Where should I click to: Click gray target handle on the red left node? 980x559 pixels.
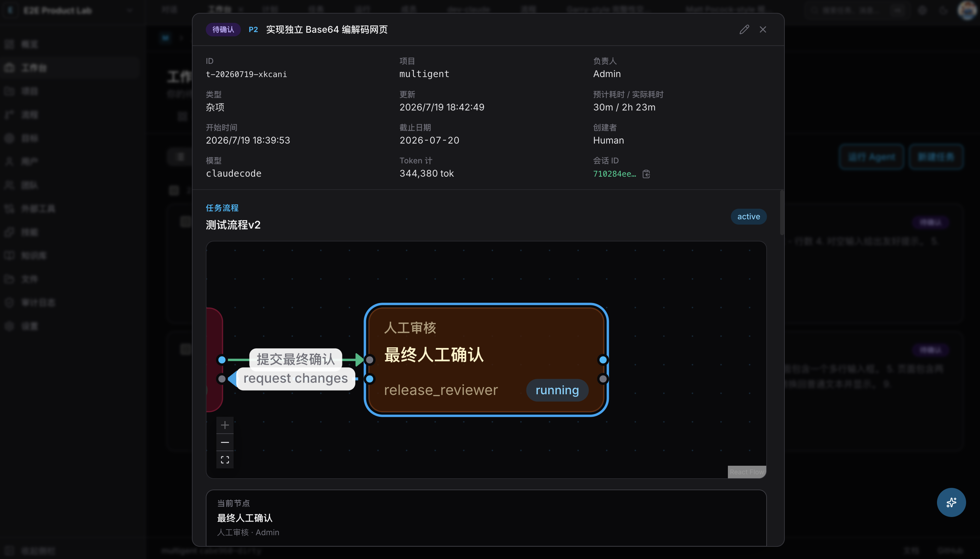click(x=222, y=379)
